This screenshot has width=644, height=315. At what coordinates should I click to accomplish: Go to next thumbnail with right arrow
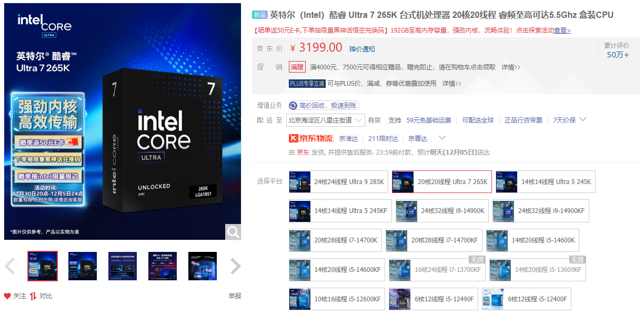(235, 267)
